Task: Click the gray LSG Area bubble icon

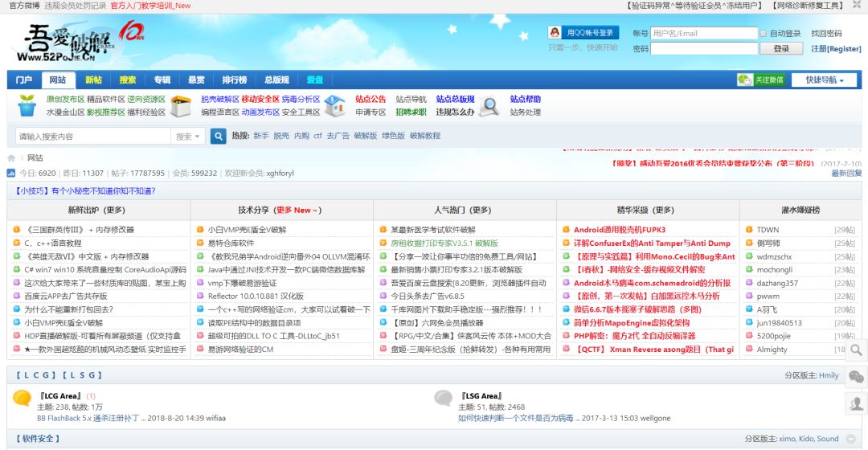Action: click(443, 398)
